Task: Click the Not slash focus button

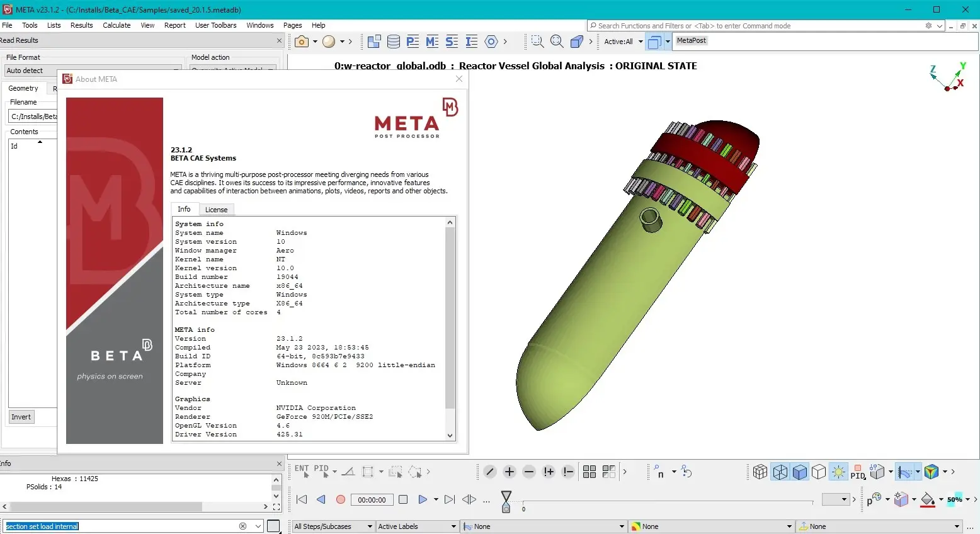Action: pos(490,472)
